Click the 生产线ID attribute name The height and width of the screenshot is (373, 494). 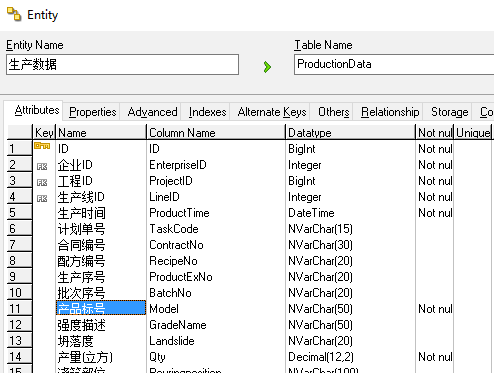[x=81, y=197]
